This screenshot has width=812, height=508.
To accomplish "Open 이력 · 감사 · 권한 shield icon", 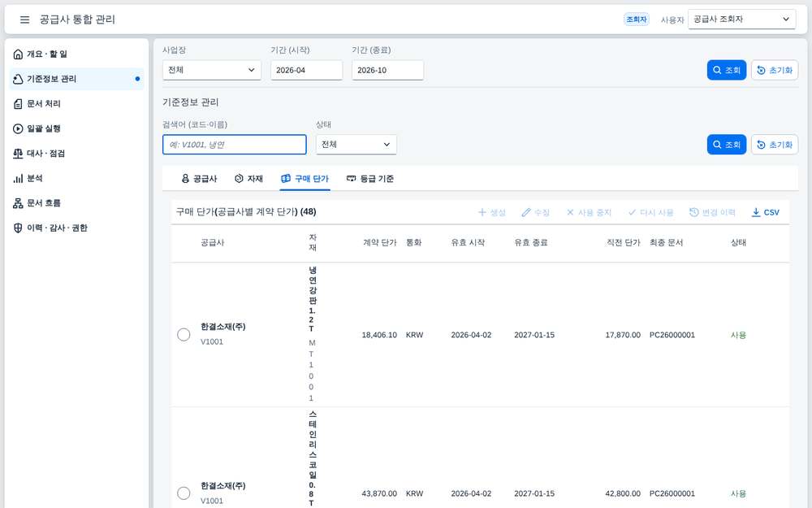I will pos(18,228).
